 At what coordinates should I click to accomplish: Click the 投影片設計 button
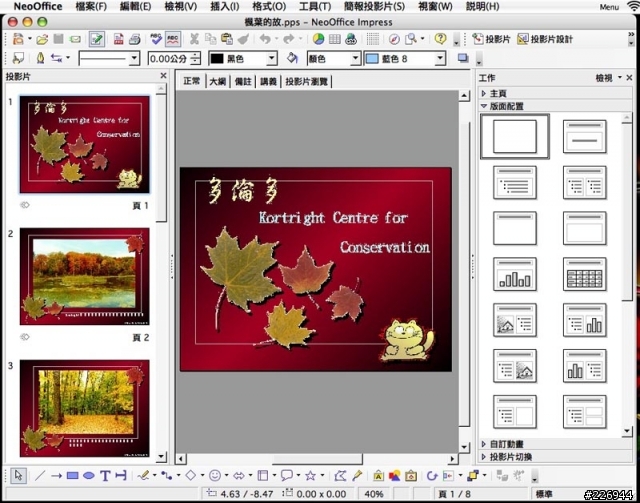[x=545, y=39]
